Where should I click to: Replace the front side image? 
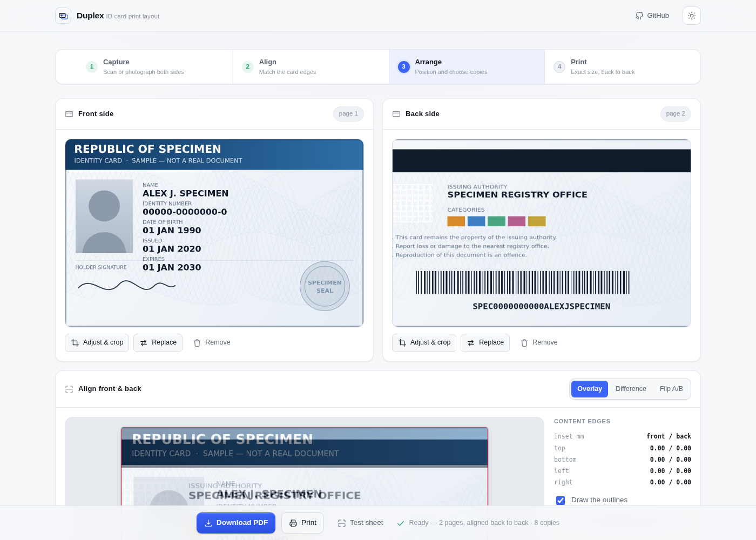[158, 343]
